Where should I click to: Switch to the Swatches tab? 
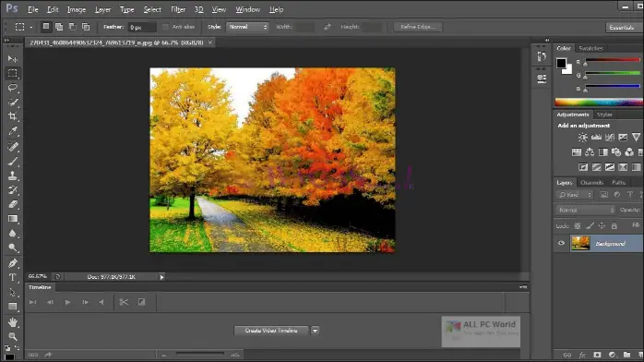point(590,48)
